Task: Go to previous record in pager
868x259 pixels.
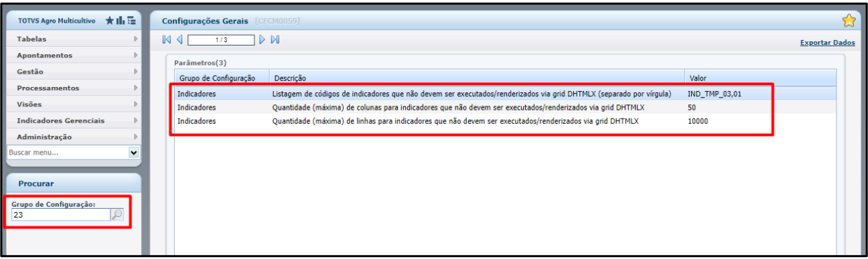Action: tap(179, 40)
